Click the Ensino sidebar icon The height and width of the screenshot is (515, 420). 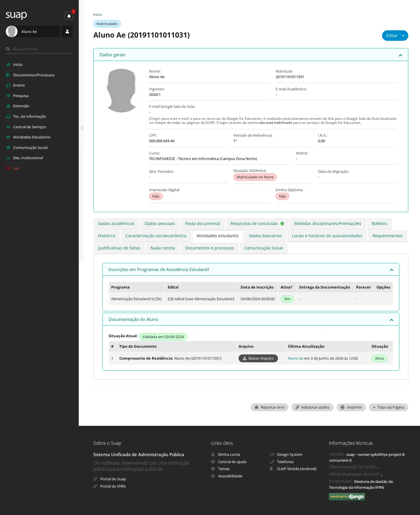[x=8, y=85]
